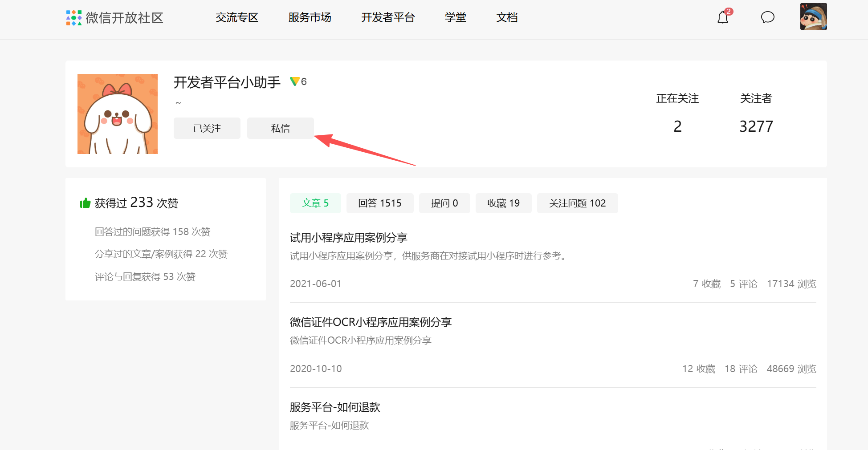Image resolution: width=868 pixels, height=450 pixels.
Task: Switch to the 提问 0 tab
Action: [444, 203]
